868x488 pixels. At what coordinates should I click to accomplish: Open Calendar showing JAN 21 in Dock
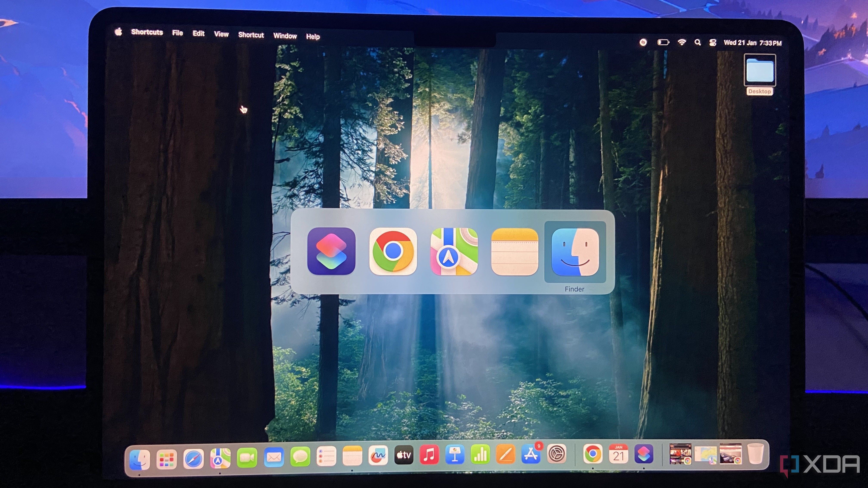coord(618,453)
